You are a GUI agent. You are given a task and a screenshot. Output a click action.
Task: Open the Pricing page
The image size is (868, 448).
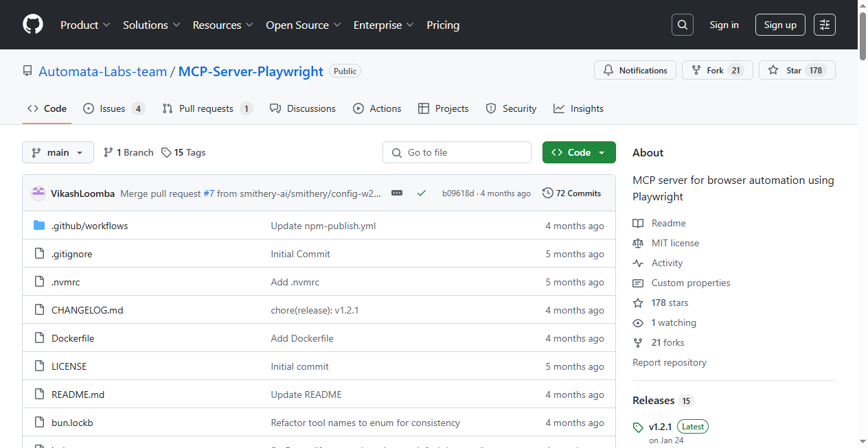pos(443,25)
